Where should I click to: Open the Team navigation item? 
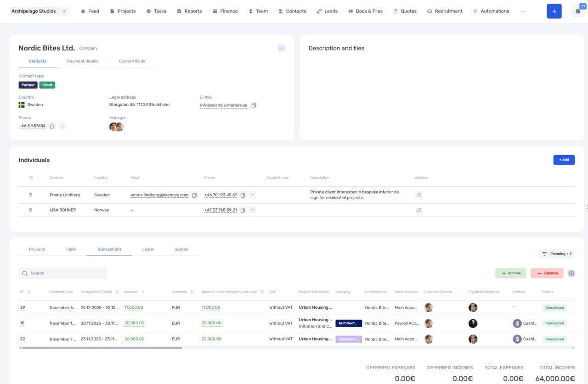tap(258, 11)
